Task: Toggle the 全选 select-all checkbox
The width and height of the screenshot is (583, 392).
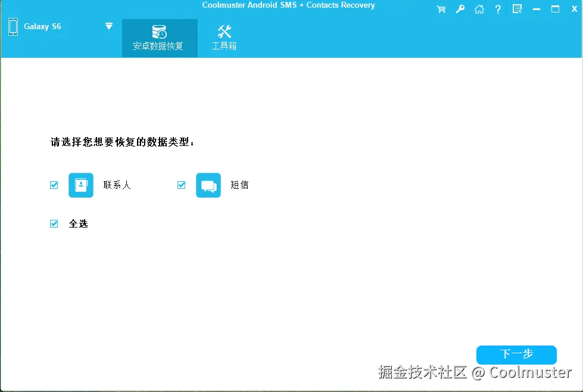Action: (54, 223)
